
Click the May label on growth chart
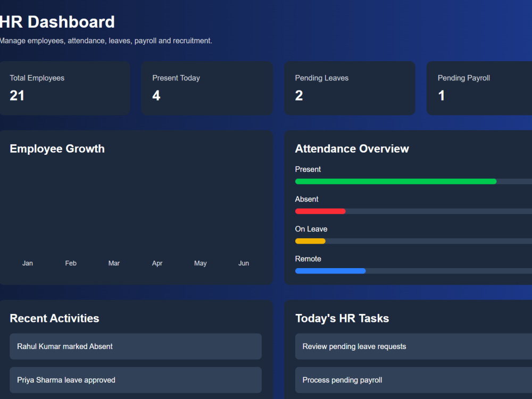pos(200,263)
